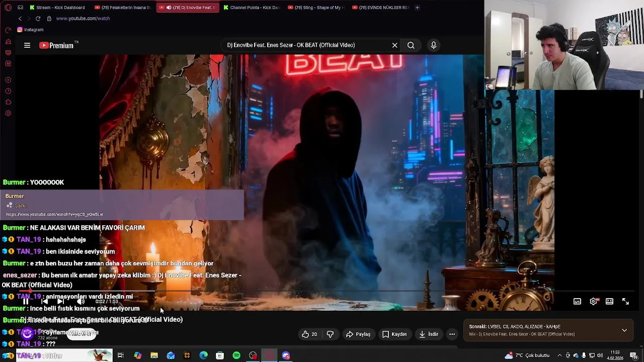Image resolution: width=644 pixels, height=362 pixels.
Task: Go to YouTube Premium home logo
Action: click(56, 45)
